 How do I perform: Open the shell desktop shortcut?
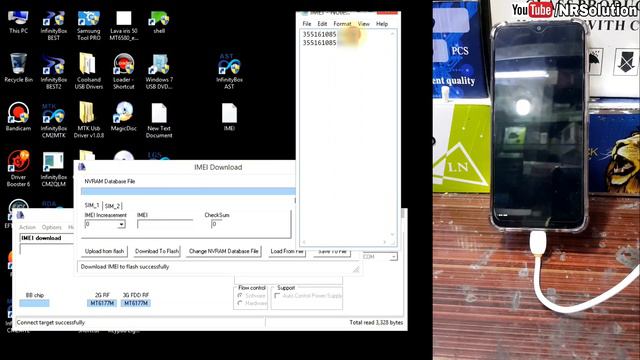[x=159, y=22]
